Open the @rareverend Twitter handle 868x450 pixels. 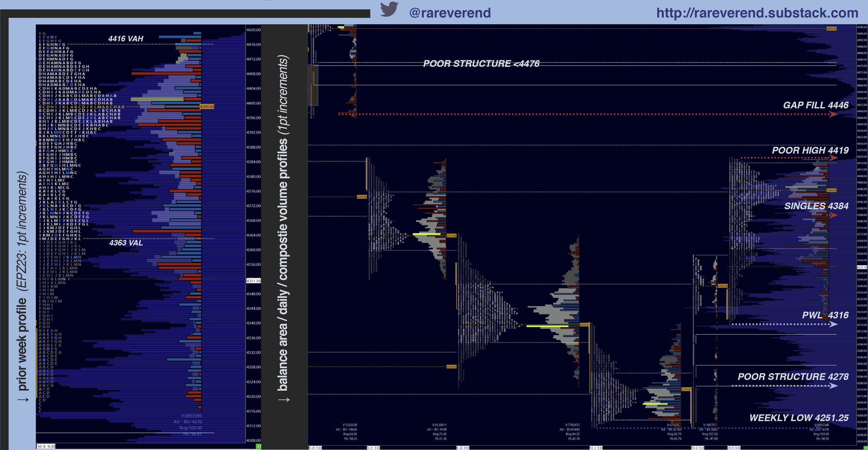(x=450, y=13)
